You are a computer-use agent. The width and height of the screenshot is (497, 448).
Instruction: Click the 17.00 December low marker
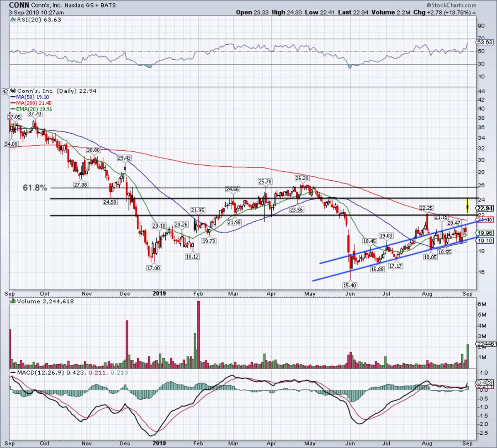point(154,269)
